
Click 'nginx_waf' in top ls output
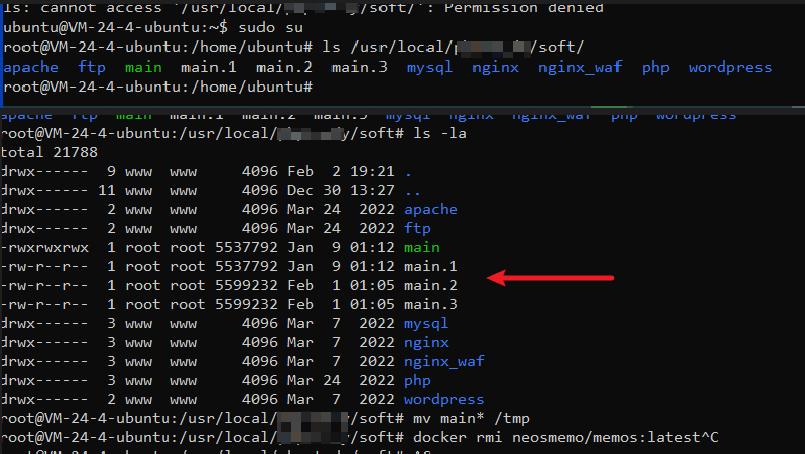coord(580,67)
